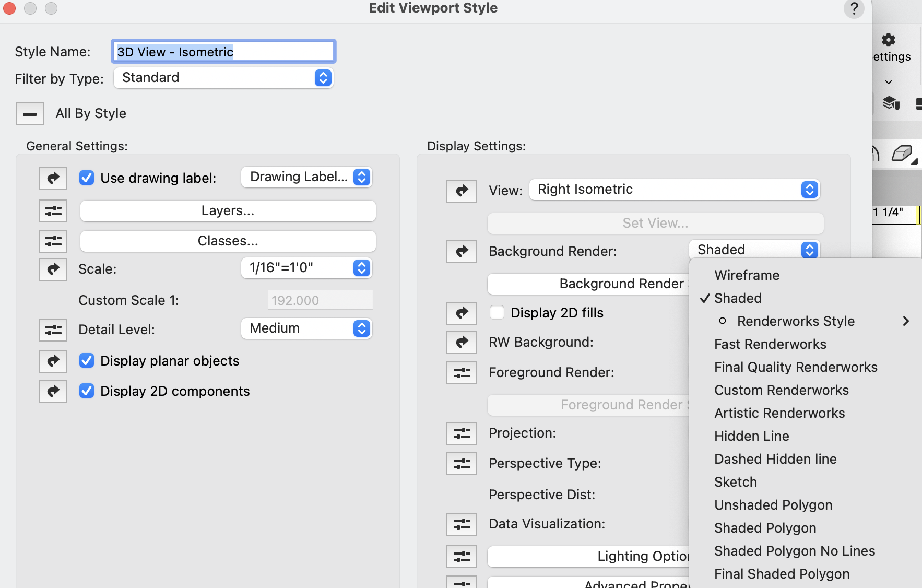Uncheck Display planar objects
This screenshot has height=588, width=922.
(x=86, y=360)
